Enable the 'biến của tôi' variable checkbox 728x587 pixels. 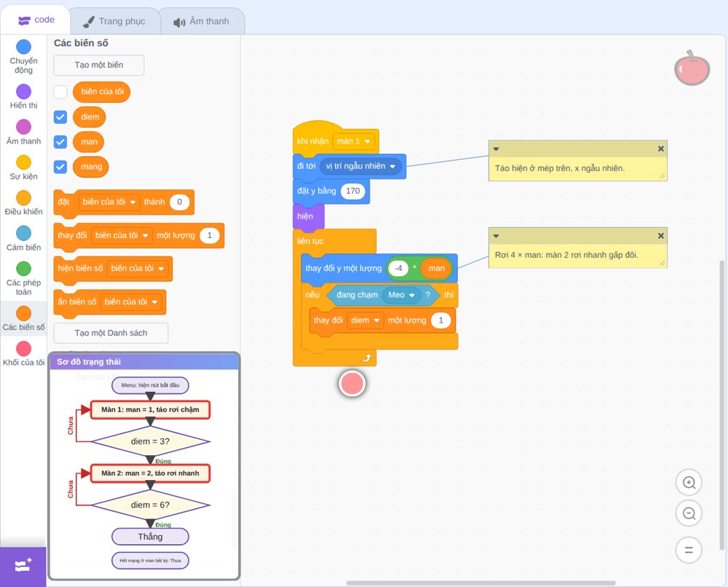tap(60, 92)
